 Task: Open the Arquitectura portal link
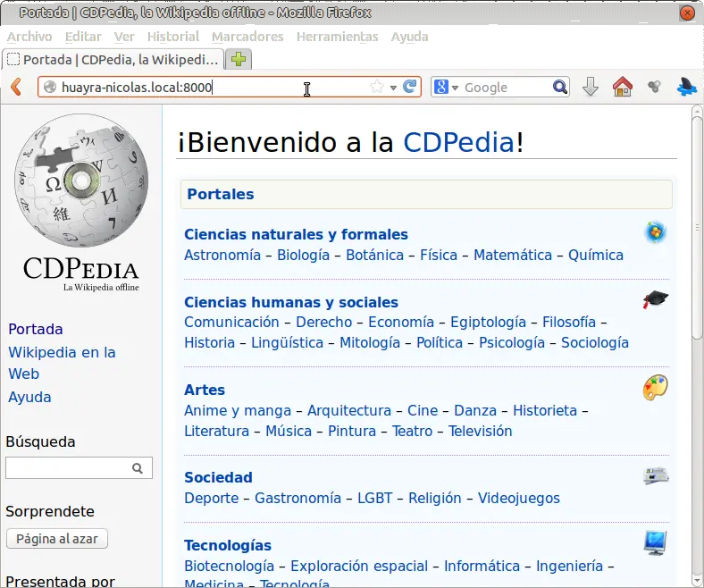(348, 410)
